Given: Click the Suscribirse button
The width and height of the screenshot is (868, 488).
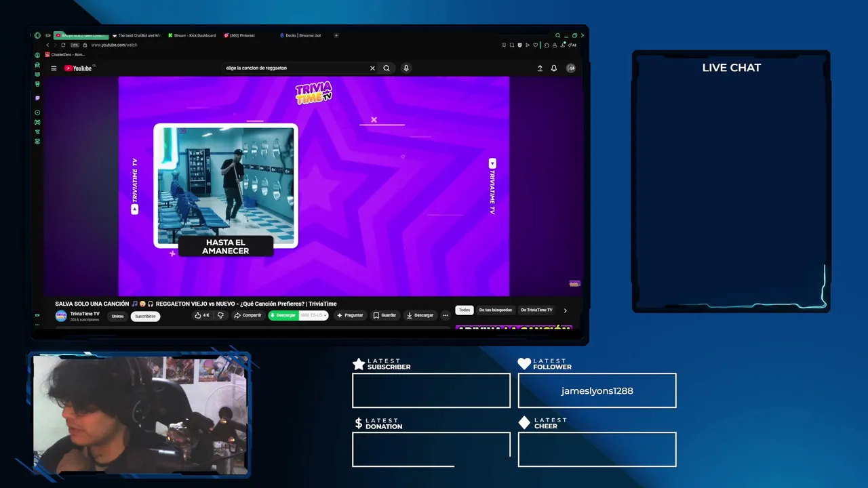Looking at the screenshot, I should [x=145, y=316].
